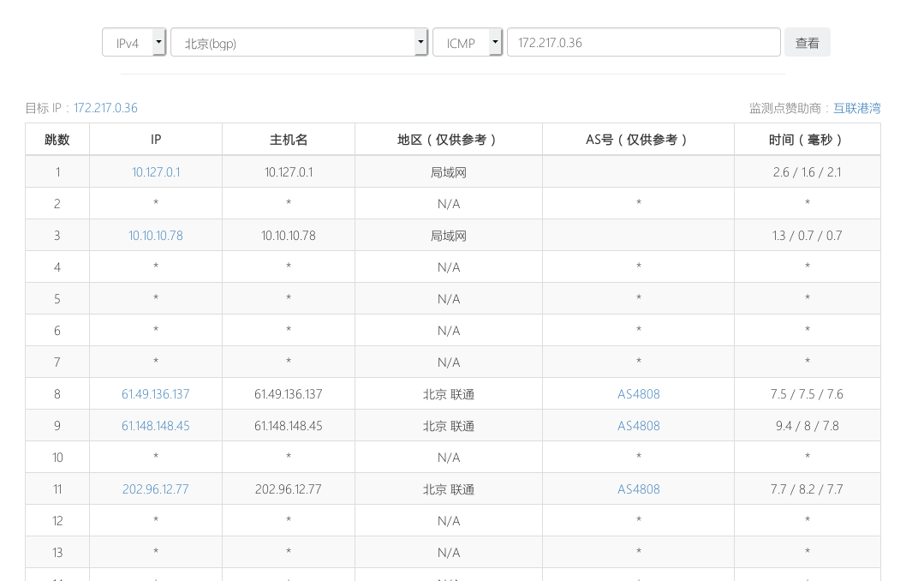This screenshot has height=581, width=924.
Task: Open IP link 61.49.136.137
Action: point(156,394)
